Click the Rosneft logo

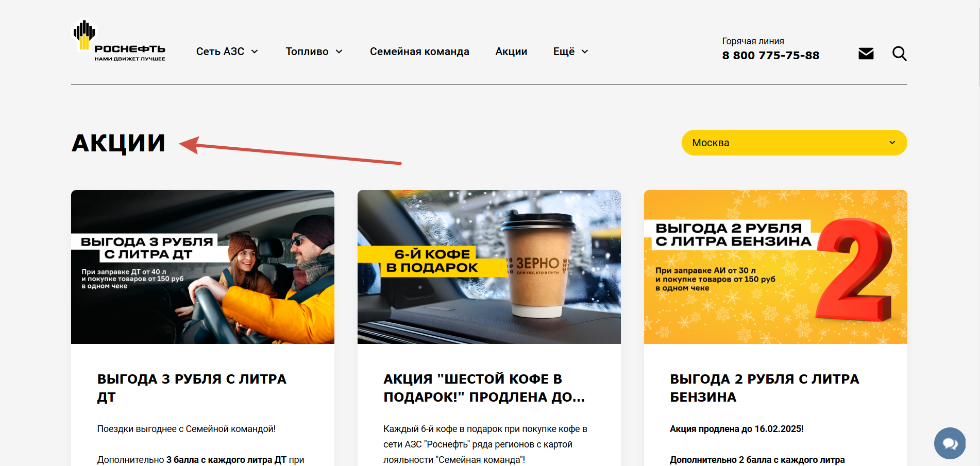coord(119,41)
